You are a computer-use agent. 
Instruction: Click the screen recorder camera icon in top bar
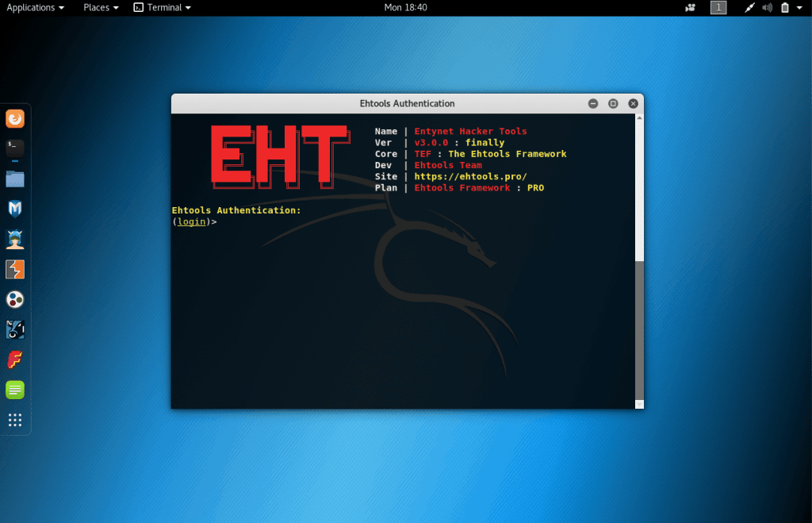[691, 8]
